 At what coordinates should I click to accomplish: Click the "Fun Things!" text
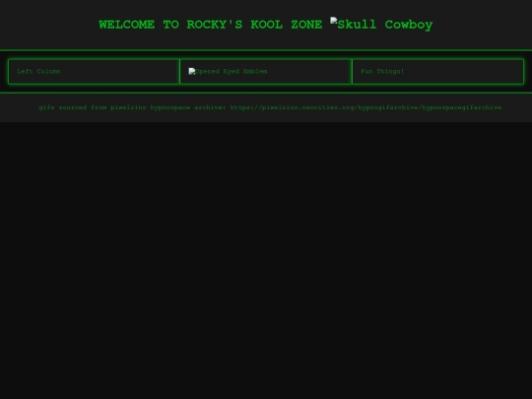coord(382,71)
